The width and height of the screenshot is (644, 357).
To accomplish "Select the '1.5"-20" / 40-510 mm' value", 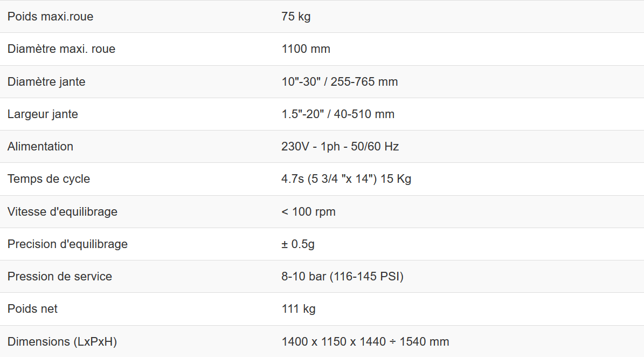I will [338, 114].
